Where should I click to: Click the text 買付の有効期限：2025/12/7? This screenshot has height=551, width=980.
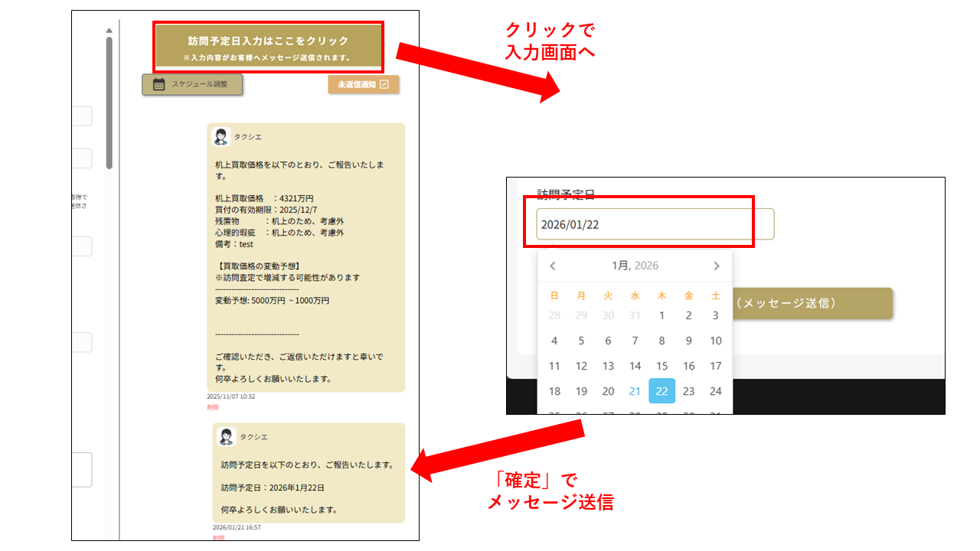[266, 209]
